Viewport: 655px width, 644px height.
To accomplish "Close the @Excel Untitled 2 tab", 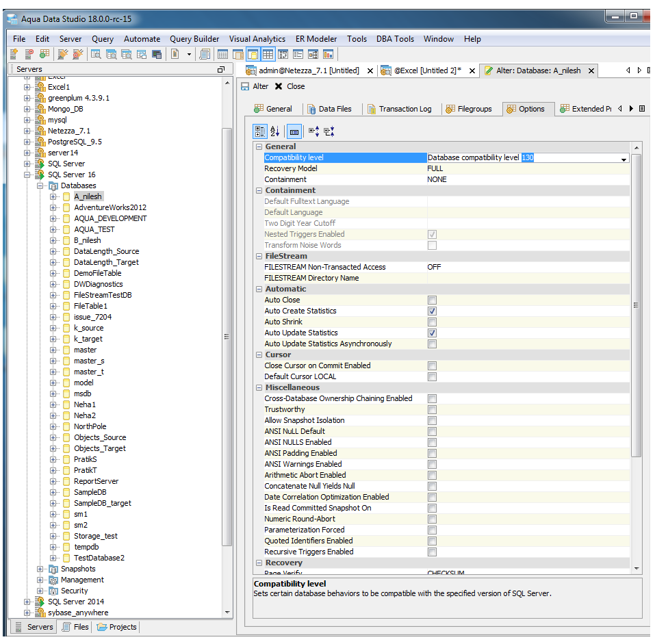I will [x=472, y=71].
